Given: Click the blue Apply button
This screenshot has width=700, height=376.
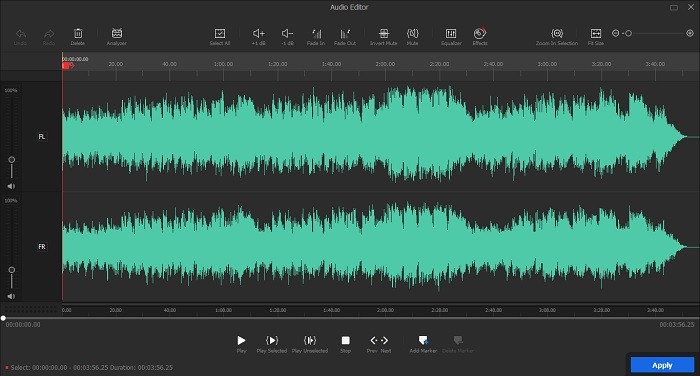Looking at the screenshot, I should pyautogui.click(x=662, y=365).
